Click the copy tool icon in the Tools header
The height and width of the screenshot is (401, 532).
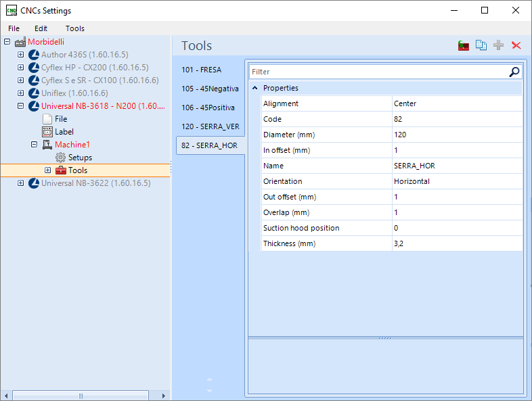pos(481,45)
